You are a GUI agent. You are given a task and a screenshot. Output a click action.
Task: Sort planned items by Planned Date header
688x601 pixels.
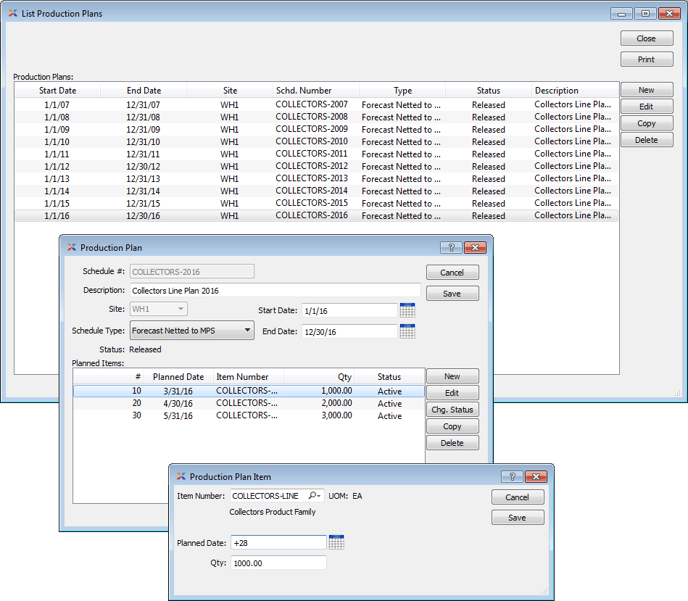[178, 377]
